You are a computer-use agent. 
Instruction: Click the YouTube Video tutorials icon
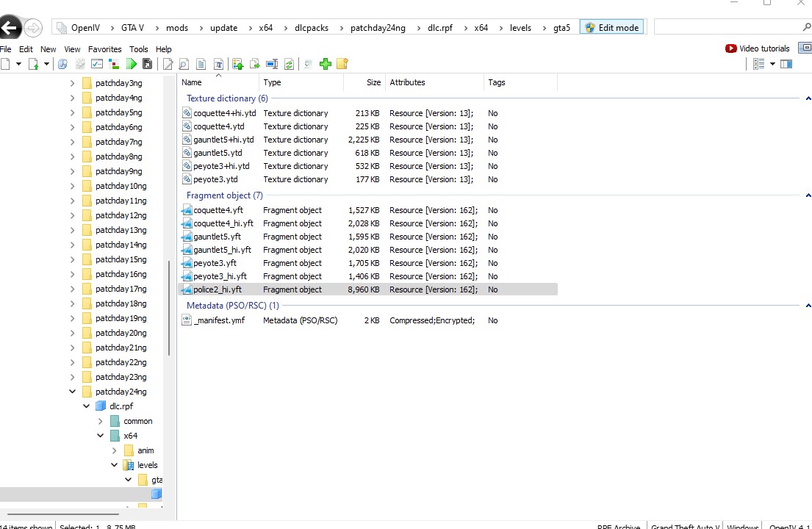click(x=730, y=48)
